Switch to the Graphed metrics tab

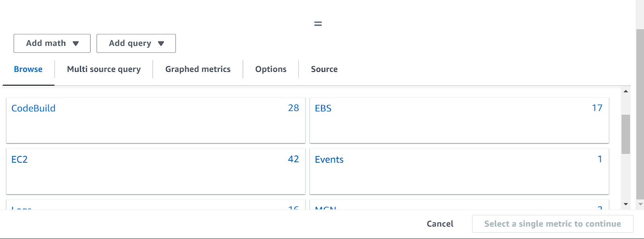(x=198, y=69)
